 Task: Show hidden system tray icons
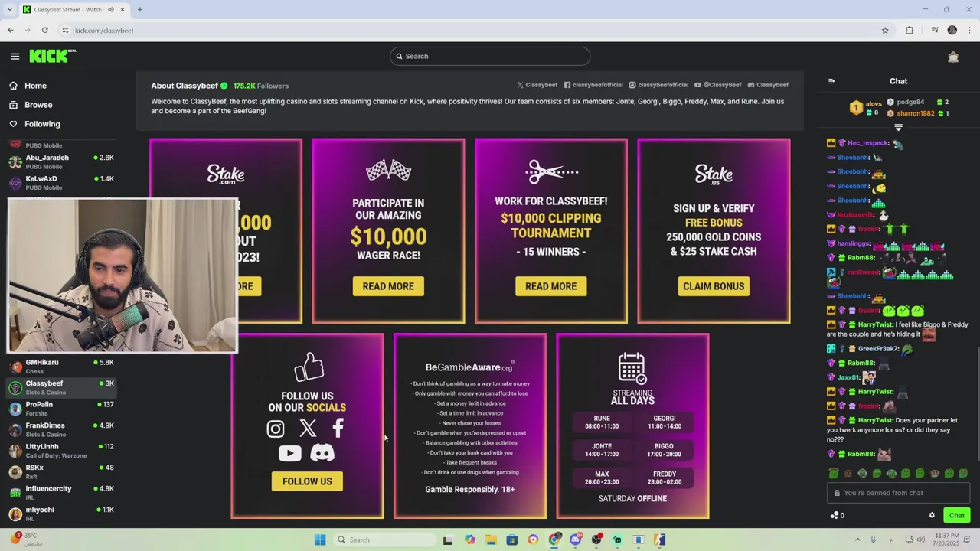857,540
